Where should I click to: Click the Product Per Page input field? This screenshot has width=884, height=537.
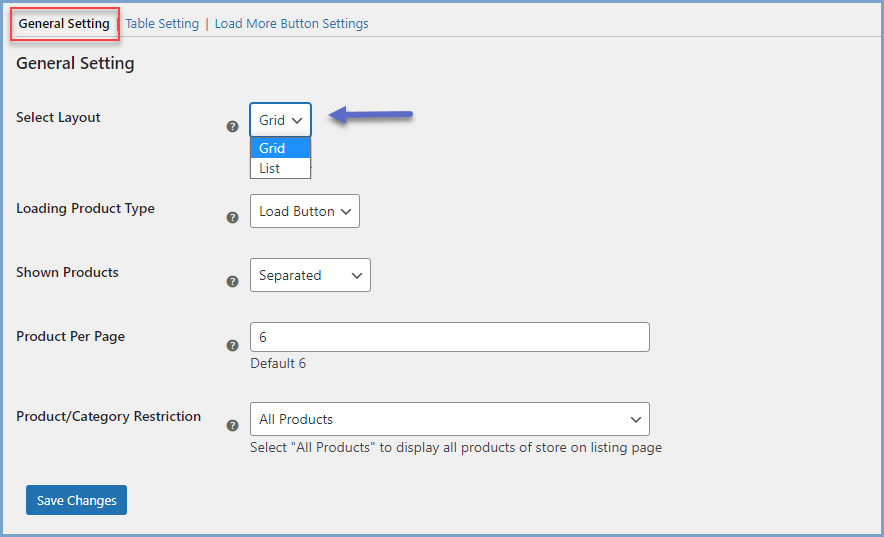click(449, 337)
